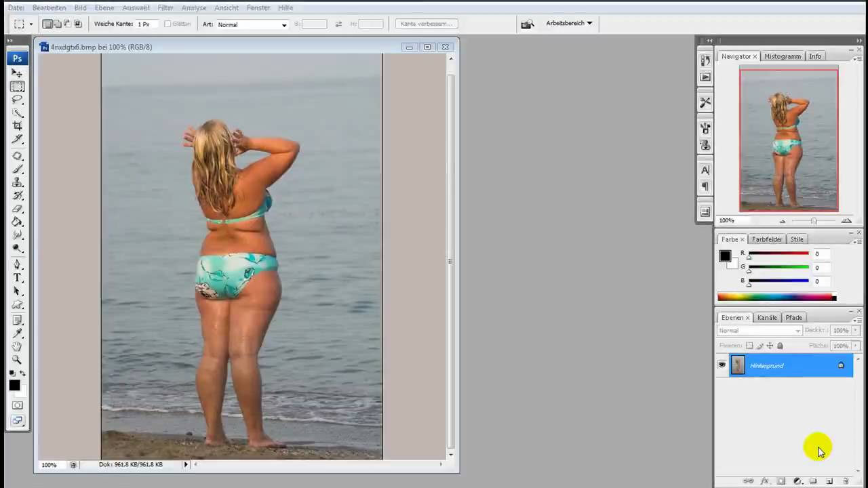The image size is (868, 488).
Task: Hide the Hintergrund layer with eye icon
Action: coord(722,365)
